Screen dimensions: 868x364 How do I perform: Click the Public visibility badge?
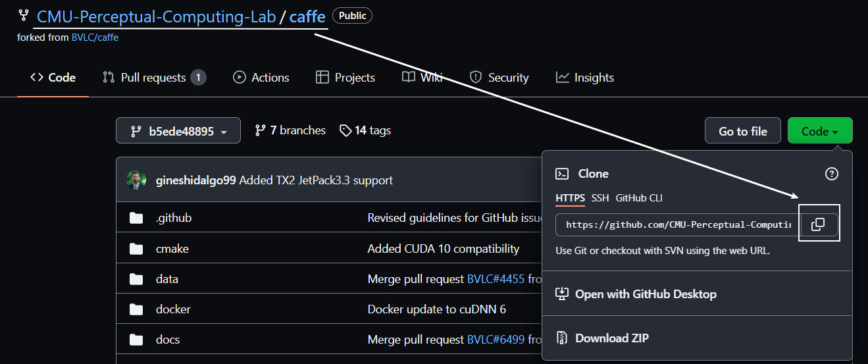pos(352,16)
